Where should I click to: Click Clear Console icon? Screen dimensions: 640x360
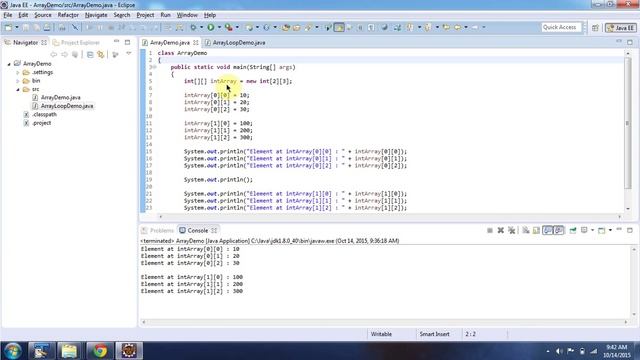point(526,231)
